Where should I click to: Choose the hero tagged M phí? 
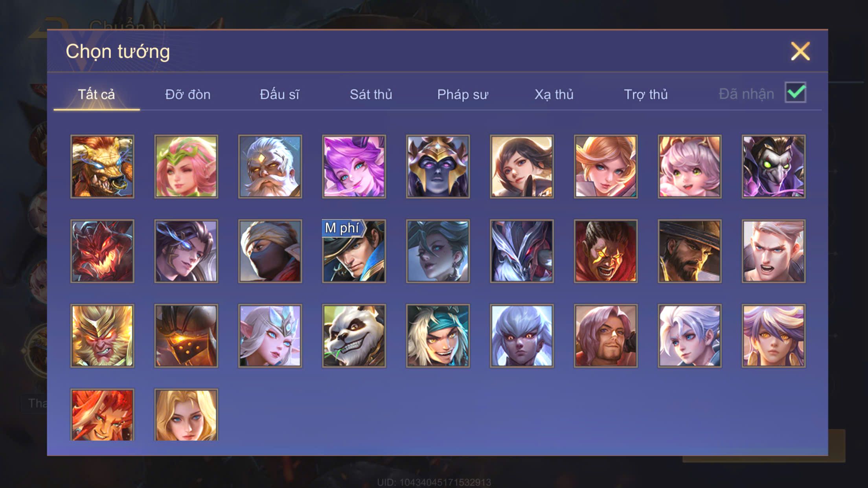354,251
